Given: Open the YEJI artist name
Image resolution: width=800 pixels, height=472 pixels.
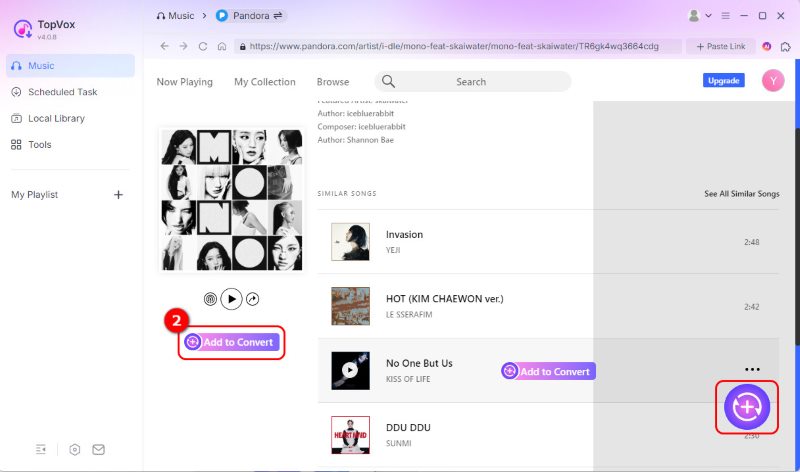Looking at the screenshot, I should pos(393,250).
